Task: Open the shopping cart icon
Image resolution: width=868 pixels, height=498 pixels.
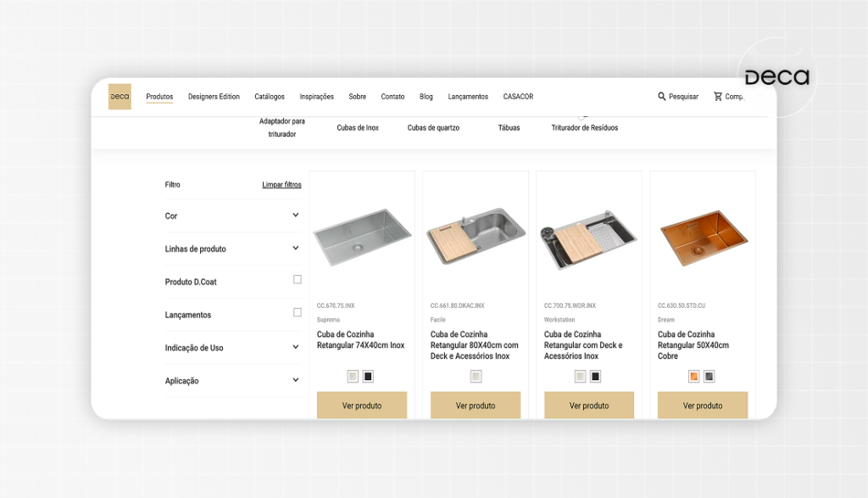Action: [717, 97]
